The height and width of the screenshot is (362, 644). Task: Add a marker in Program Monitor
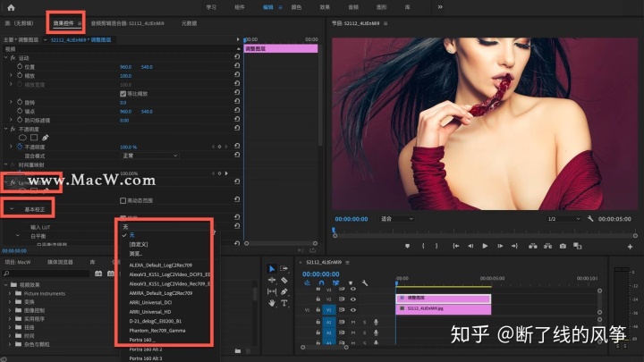pos(408,247)
